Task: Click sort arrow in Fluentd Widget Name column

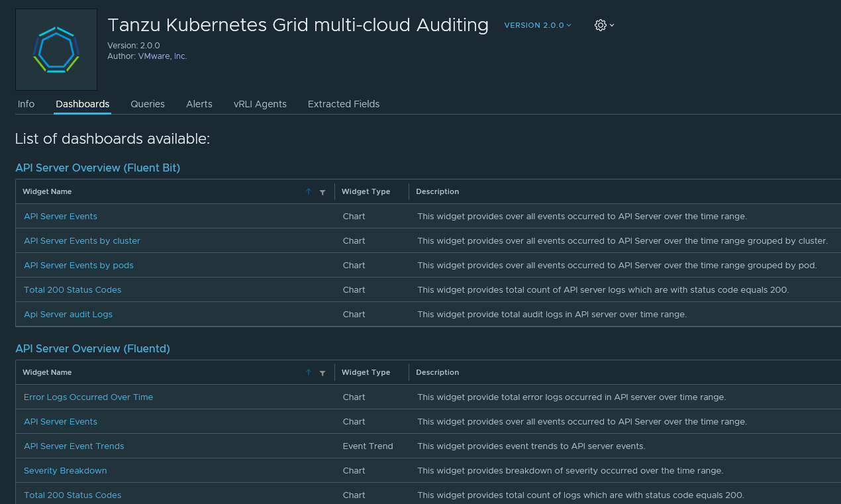Action: click(309, 373)
